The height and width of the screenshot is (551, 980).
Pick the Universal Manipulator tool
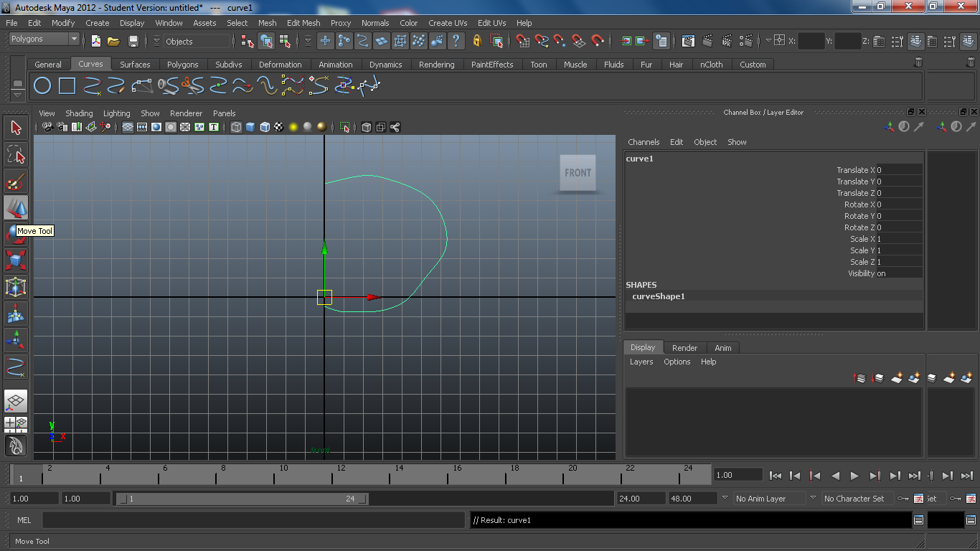(x=16, y=287)
